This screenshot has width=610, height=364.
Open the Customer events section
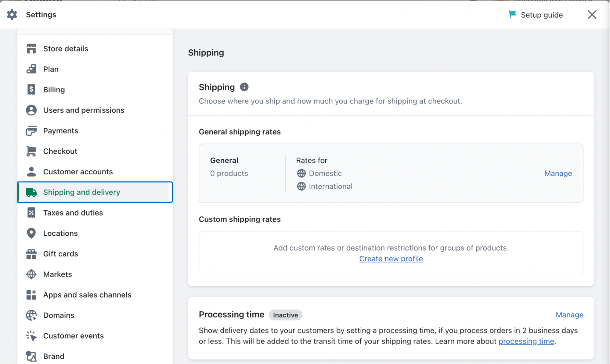[73, 336]
